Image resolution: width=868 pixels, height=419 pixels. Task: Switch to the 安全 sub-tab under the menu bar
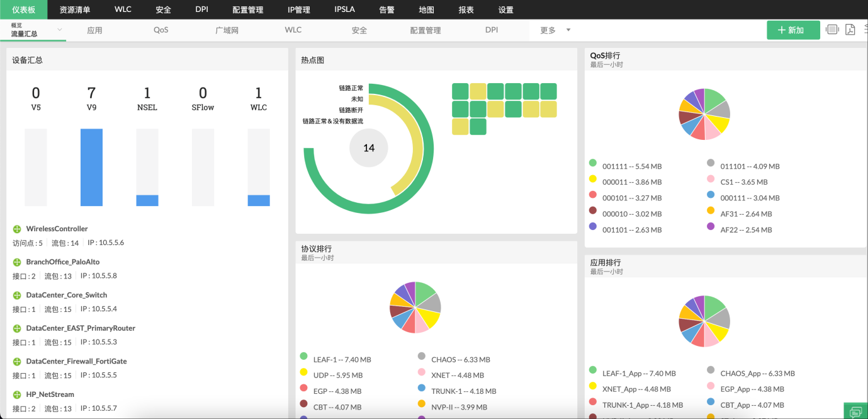click(x=359, y=30)
